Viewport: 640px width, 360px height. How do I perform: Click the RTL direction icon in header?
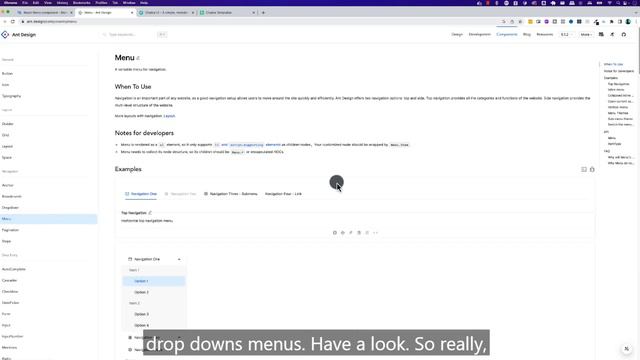click(612, 35)
